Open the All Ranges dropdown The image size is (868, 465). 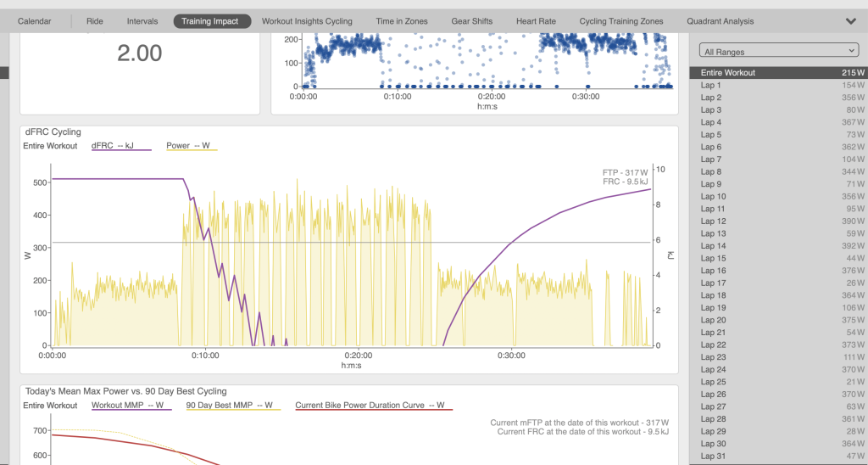point(779,50)
